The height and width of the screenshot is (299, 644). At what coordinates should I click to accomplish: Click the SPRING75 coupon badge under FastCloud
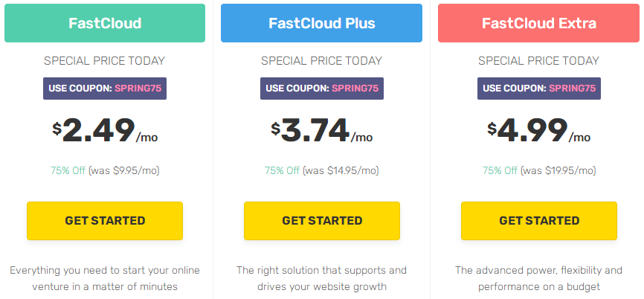pos(105,89)
